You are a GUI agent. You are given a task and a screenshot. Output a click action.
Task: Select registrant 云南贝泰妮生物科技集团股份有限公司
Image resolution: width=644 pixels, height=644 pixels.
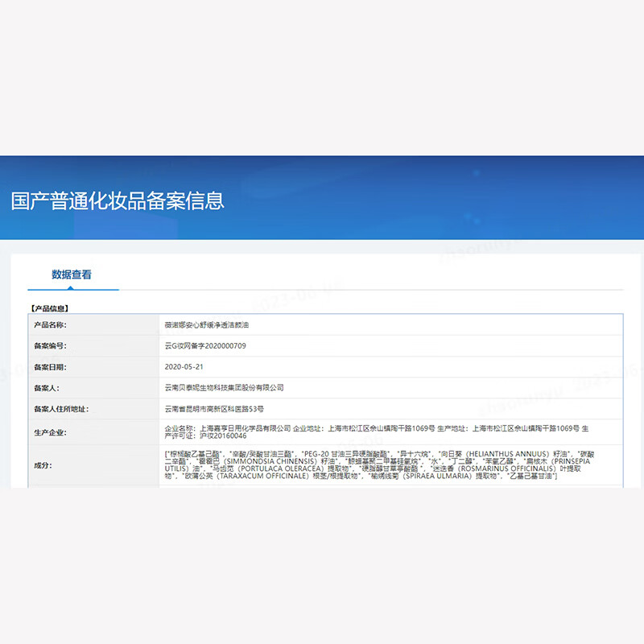pyautogui.click(x=224, y=387)
